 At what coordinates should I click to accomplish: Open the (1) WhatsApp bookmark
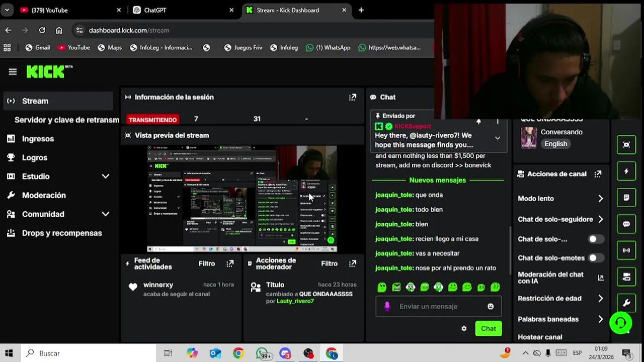pyautogui.click(x=328, y=48)
